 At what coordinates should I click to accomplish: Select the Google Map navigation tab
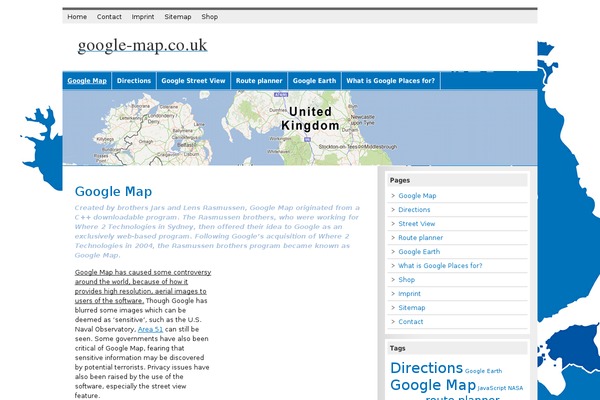[x=87, y=80]
